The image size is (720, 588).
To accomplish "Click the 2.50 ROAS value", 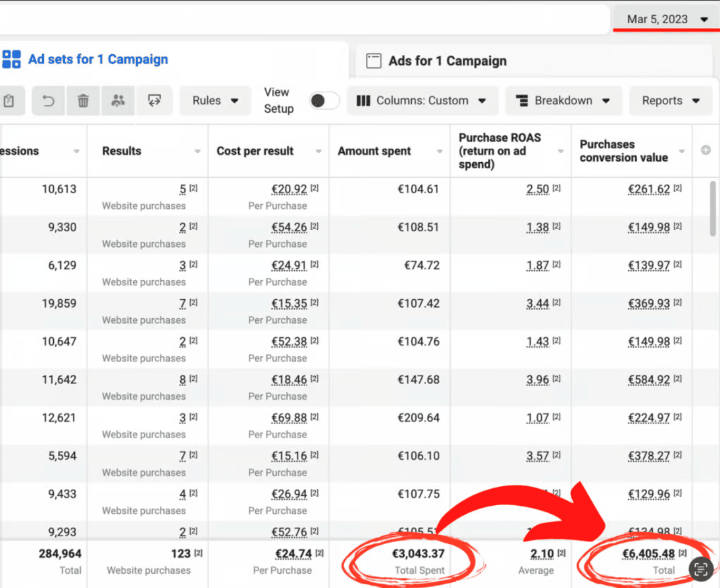I will click(x=538, y=189).
